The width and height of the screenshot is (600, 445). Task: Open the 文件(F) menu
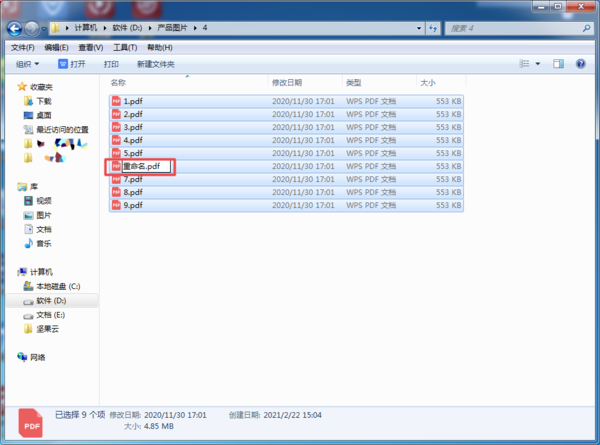point(22,47)
